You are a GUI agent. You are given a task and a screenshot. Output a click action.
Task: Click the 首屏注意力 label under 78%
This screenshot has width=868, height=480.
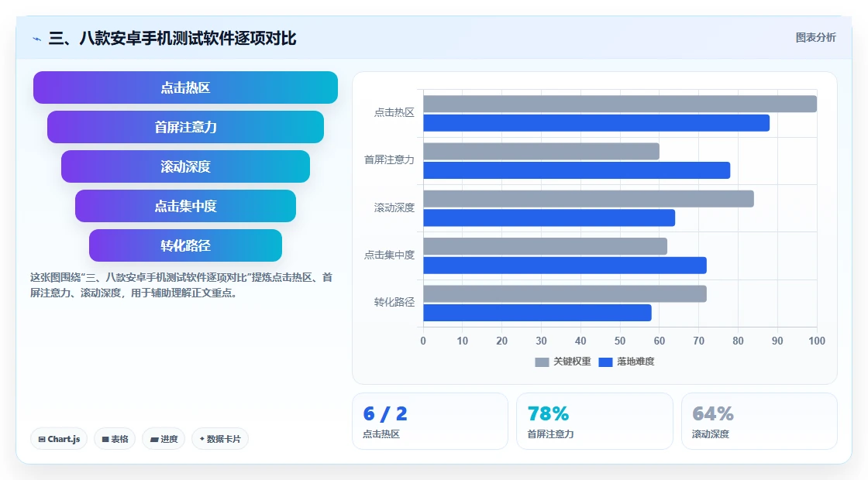[x=550, y=434]
